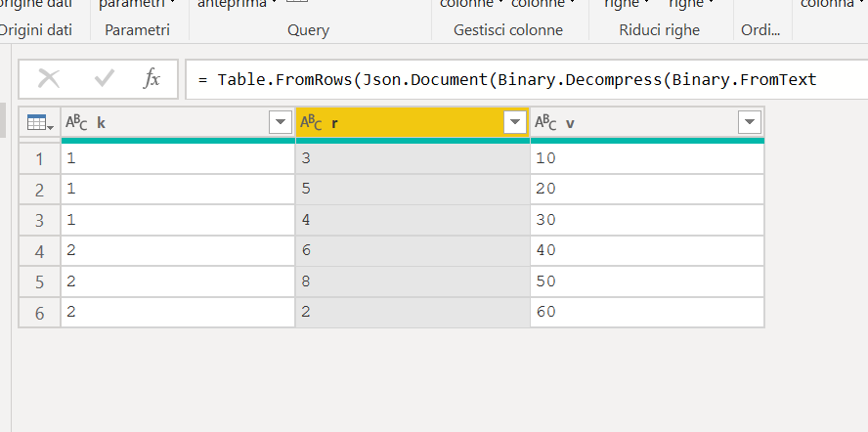Cancel the formula edit with the X icon
Viewport: 868px width, 432px height.
(x=49, y=79)
